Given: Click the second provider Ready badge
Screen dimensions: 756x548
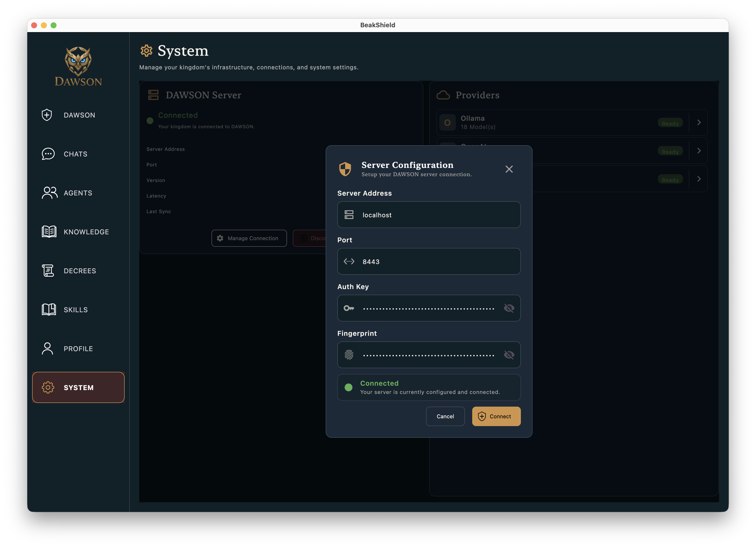Looking at the screenshot, I should click(670, 151).
